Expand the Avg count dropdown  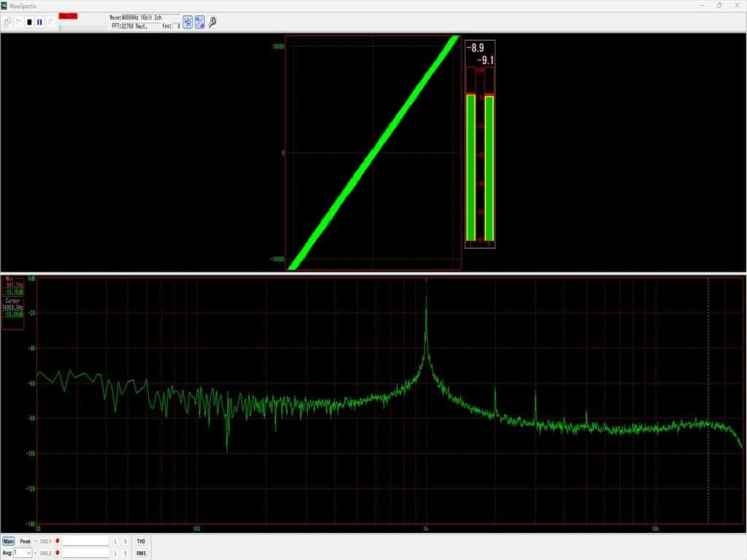click(28, 553)
